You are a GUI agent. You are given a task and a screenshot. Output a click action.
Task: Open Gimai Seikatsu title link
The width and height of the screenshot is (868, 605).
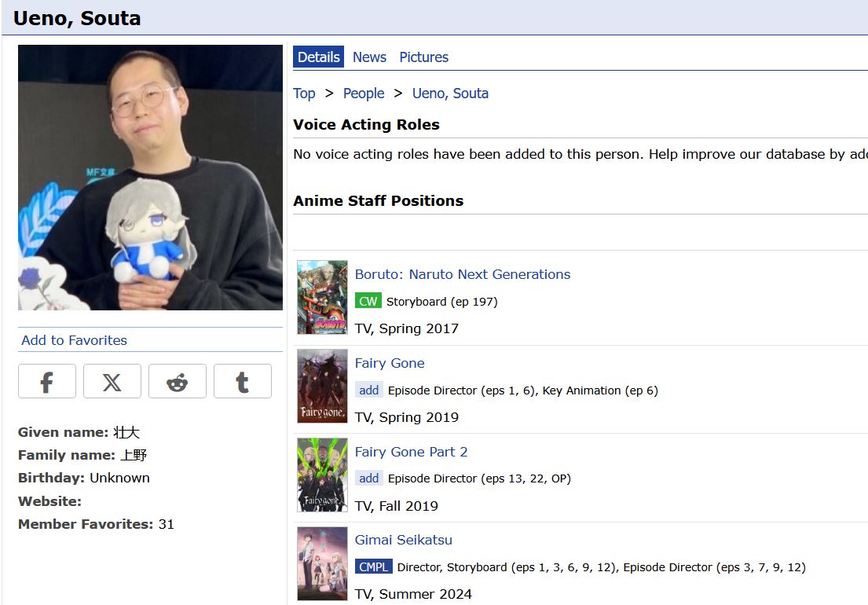(404, 540)
